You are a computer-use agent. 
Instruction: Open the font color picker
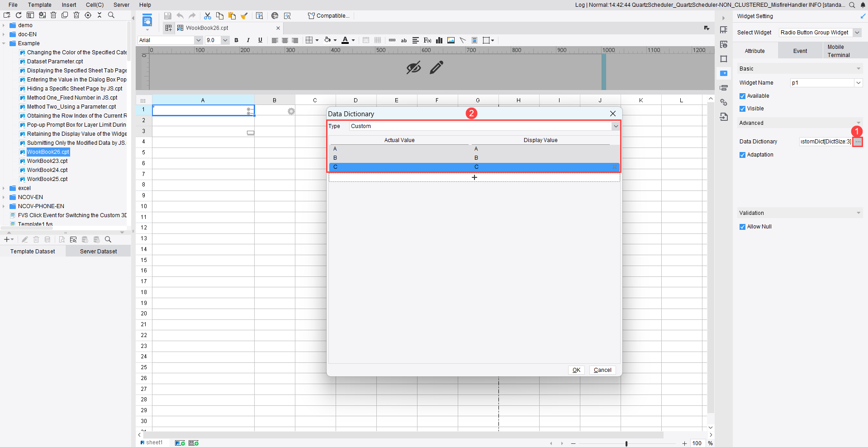point(348,40)
